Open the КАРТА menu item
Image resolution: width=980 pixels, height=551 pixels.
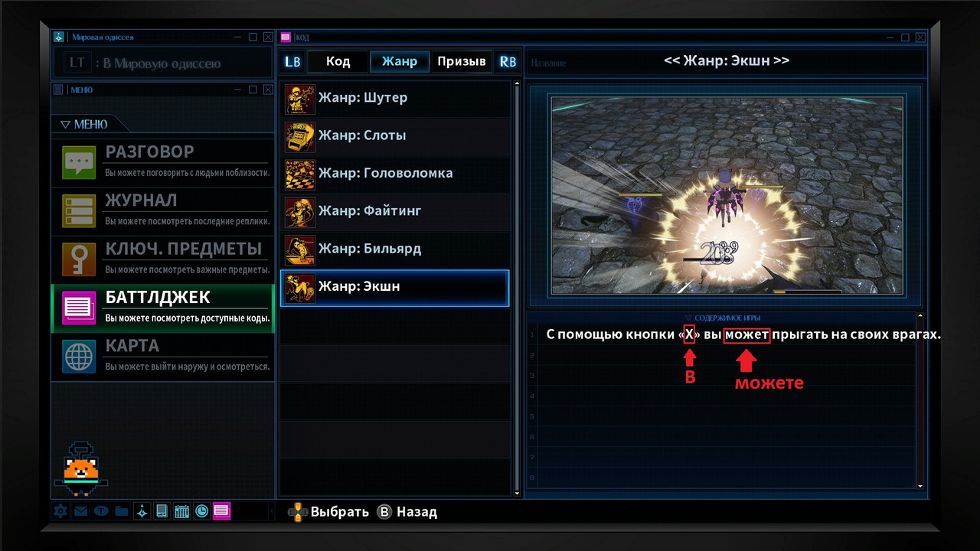(162, 357)
